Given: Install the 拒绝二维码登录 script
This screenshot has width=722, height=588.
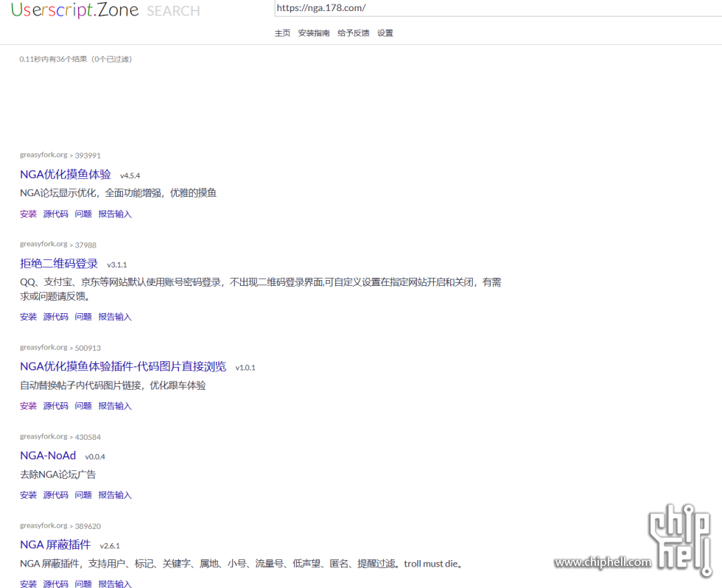Looking at the screenshot, I should pyautogui.click(x=28, y=317).
